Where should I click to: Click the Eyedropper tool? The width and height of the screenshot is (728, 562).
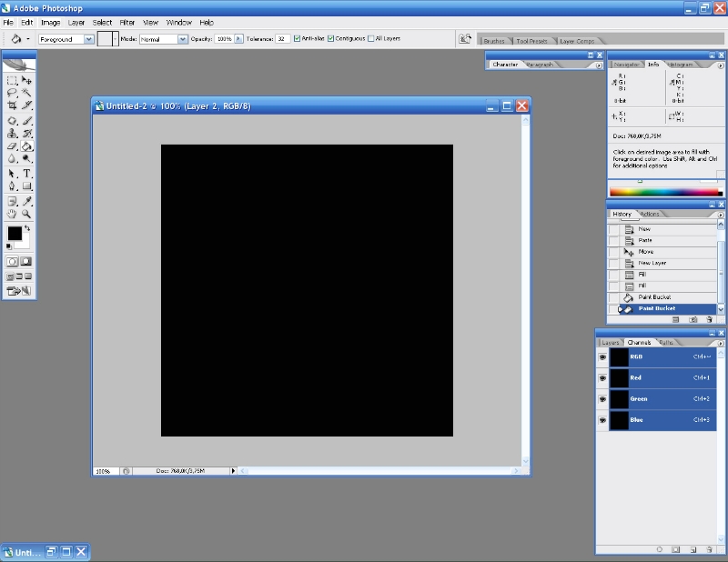27,200
